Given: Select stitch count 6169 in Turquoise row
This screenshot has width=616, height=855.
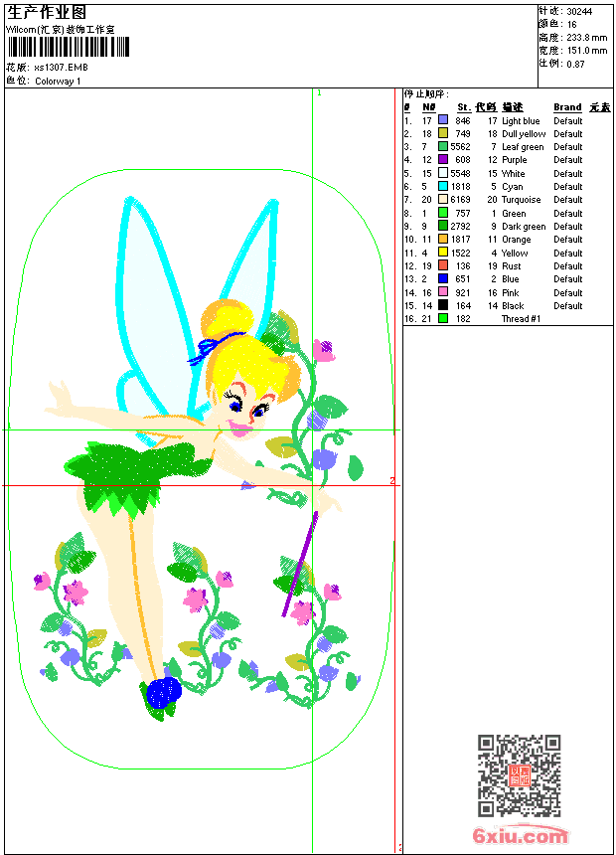Looking at the screenshot, I should (460, 200).
